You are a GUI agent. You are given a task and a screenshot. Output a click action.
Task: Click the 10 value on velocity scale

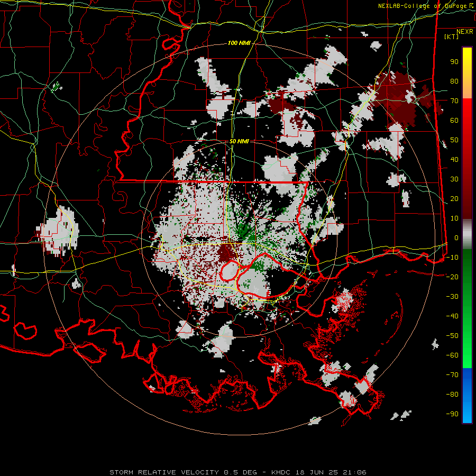pos(454,218)
